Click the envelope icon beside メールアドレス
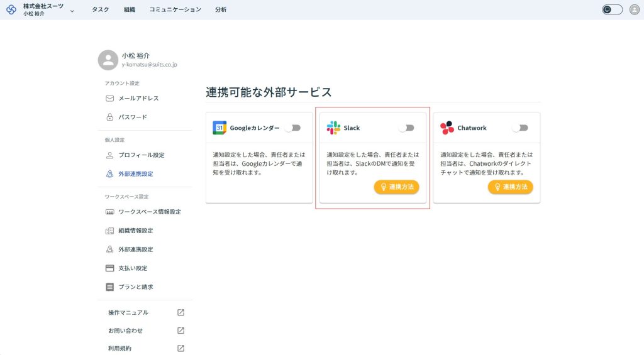This screenshot has width=644, height=355. (109, 98)
